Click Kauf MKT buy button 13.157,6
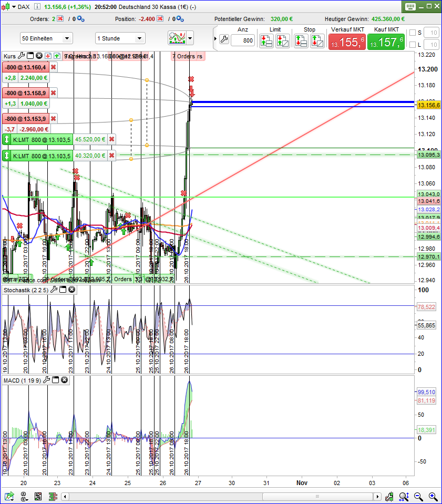Viewport: 442px width, 504px height. tap(386, 42)
